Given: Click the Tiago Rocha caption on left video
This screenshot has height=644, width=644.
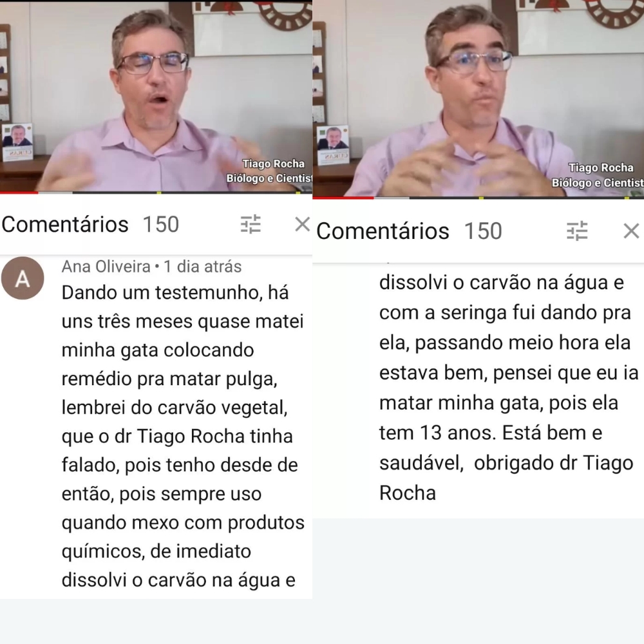Looking at the screenshot, I should pyautogui.click(x=273, y=164).
